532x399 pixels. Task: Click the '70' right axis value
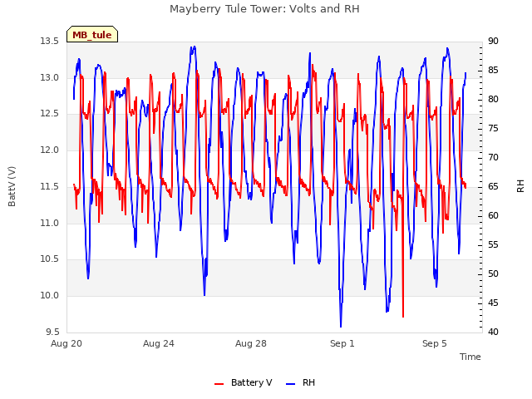point(493,158)
